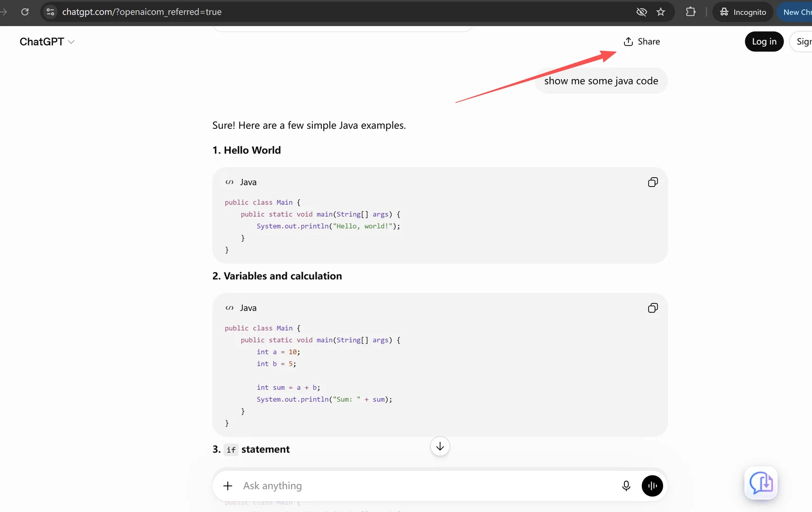Bookmark this page with the star icon
The image size is (812, 512).
pos(661,12)
